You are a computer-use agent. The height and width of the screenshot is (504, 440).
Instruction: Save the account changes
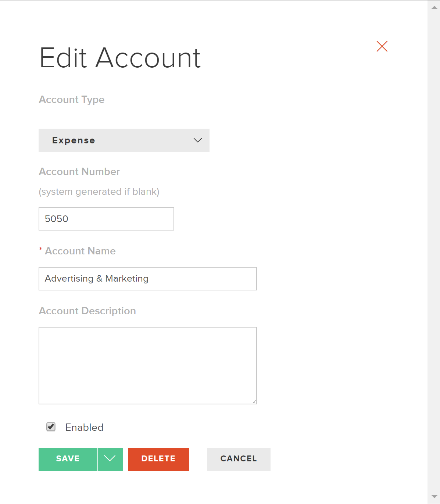(x=68, y=459)
